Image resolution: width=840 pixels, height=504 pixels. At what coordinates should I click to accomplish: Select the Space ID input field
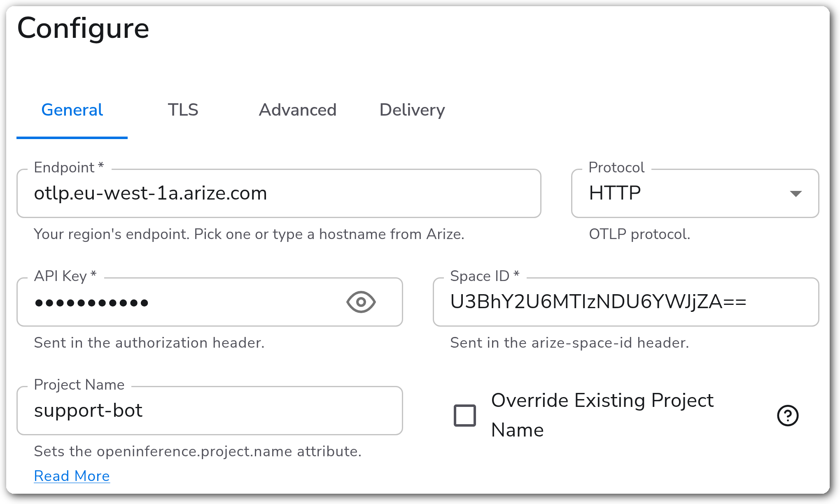tap(626, 302)
